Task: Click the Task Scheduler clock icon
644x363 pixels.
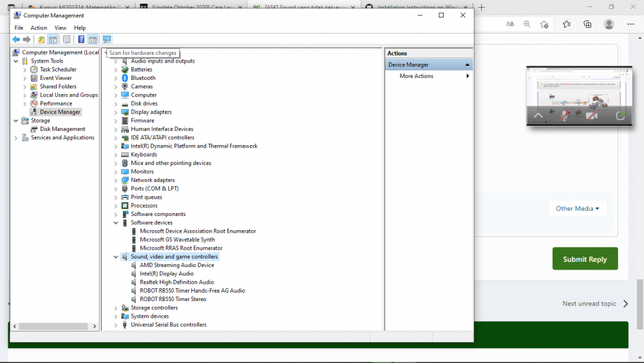Action: point(34,70)
